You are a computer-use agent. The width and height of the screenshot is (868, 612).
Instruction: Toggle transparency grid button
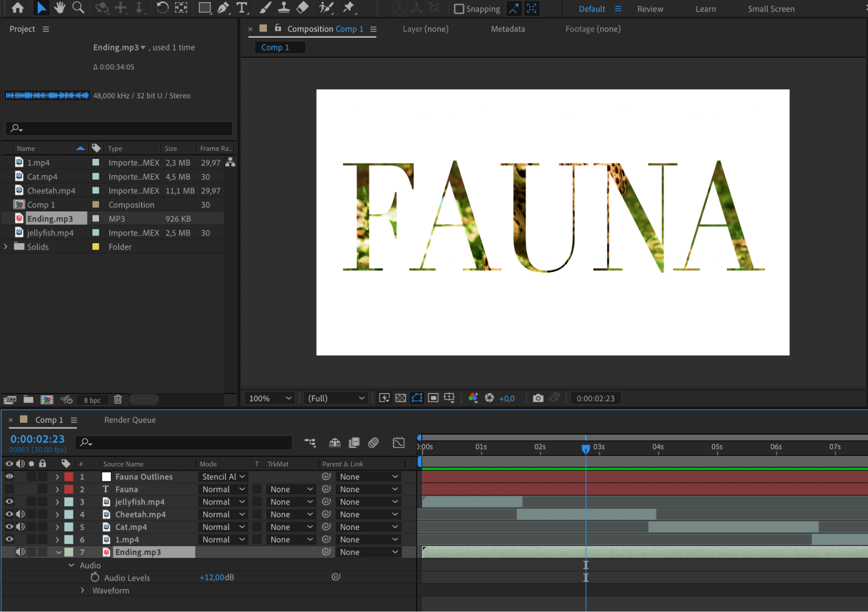400,398
